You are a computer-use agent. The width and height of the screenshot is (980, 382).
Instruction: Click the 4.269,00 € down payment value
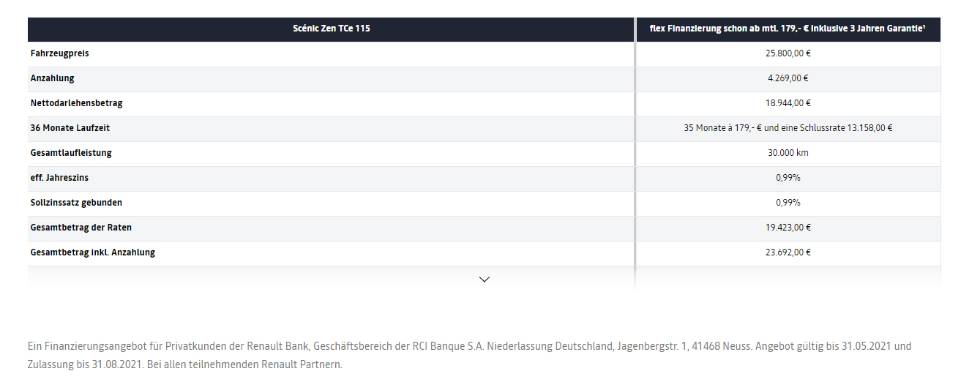point(788,78)
